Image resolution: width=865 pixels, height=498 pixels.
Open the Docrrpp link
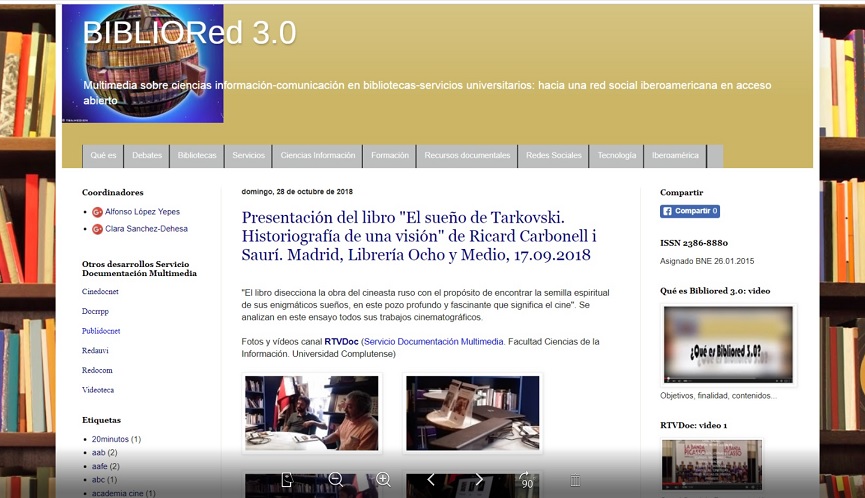(95, 311)
